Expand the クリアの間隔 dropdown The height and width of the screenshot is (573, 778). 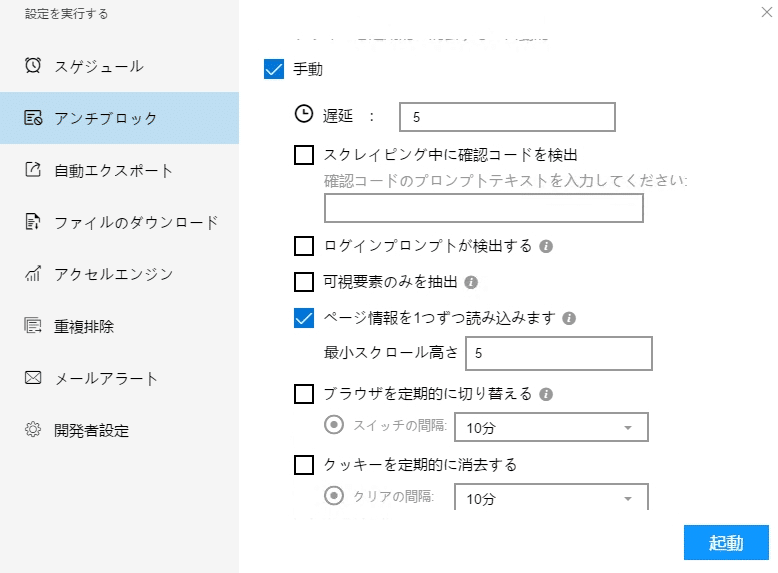tap(551, 498)
